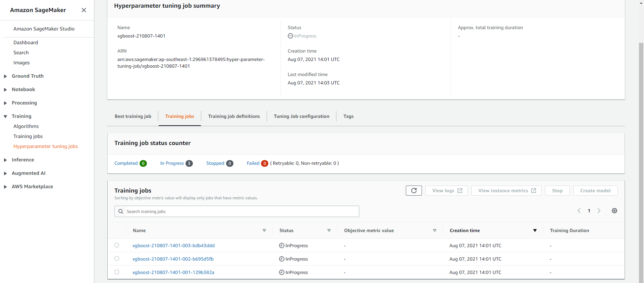
Task: Filter by Failed jobs
Action: 253,163
